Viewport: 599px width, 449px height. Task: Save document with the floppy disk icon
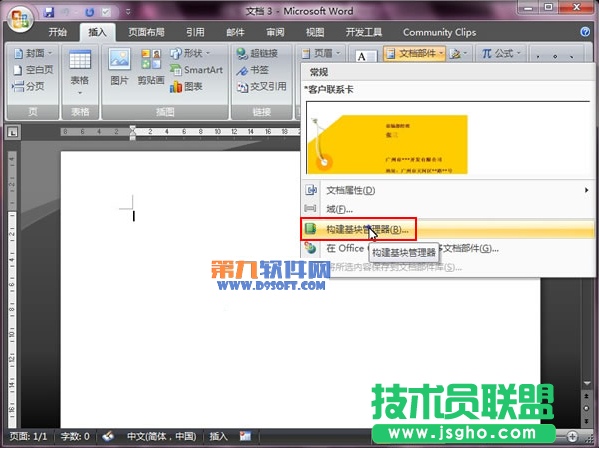pyautogui.click(x=49, y=12)
